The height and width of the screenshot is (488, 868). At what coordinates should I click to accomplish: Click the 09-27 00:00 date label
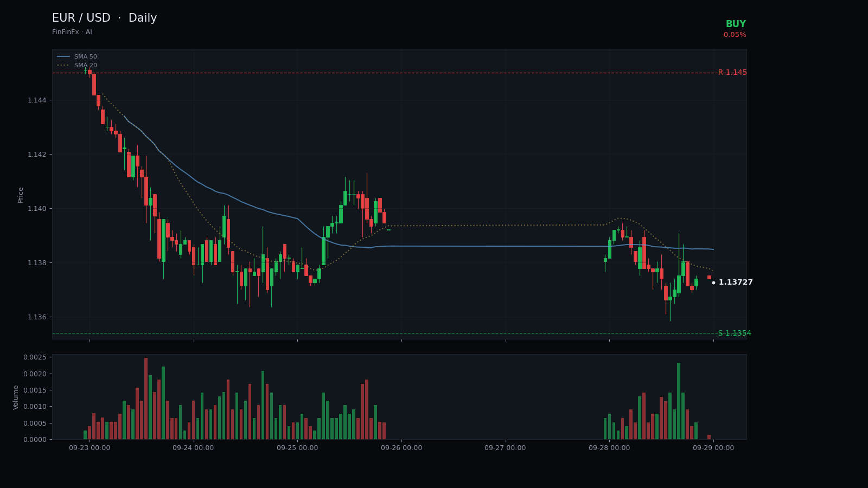coord(505,448)
